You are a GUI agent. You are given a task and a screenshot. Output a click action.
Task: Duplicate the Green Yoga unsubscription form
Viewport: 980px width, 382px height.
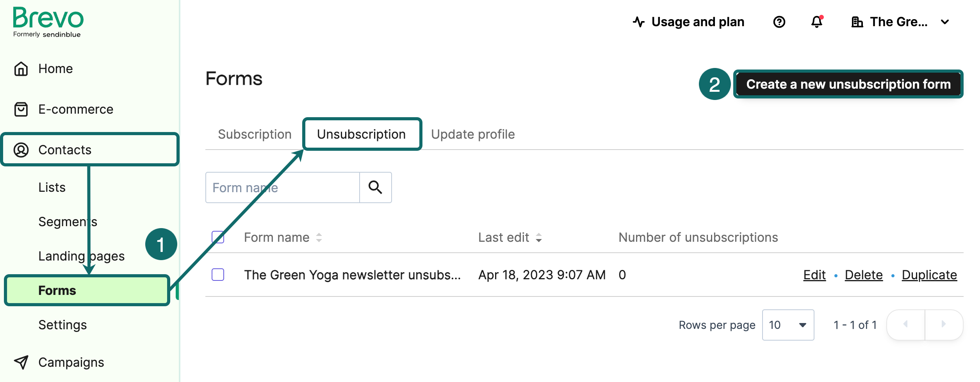click(929, 275)
